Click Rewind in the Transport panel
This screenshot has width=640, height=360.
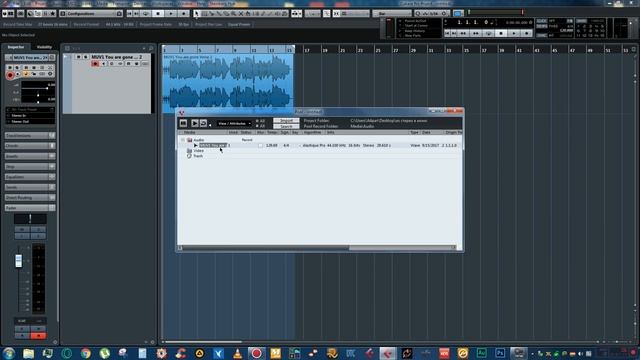[463, 33]
